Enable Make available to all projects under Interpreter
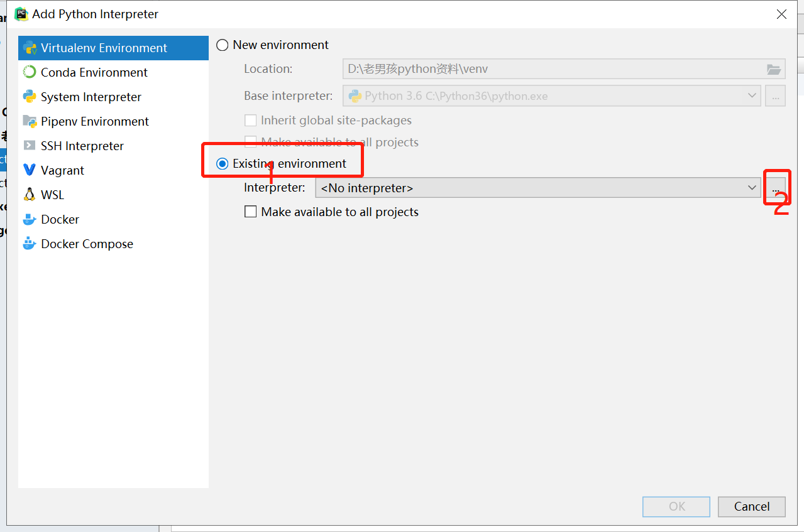 tap(250, 212)
